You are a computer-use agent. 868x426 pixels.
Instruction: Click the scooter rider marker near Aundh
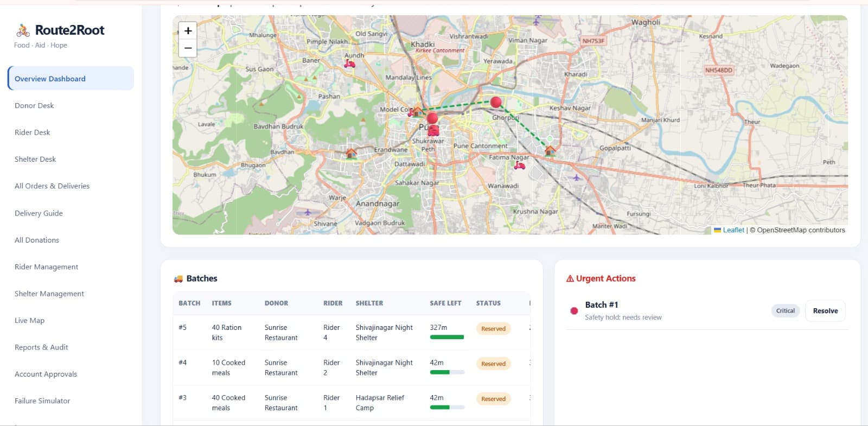tap(350, 63)
